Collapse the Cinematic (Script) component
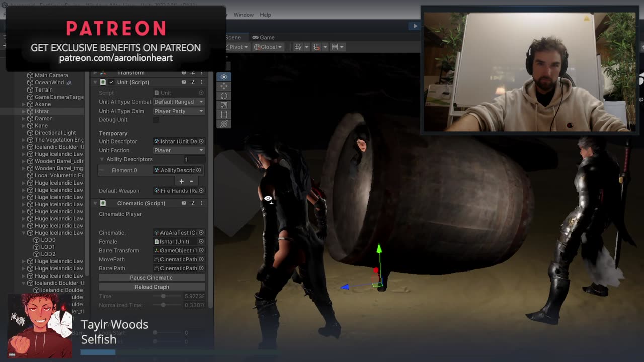Image resolution: width=644 pixels, height=362 pixels. [95, 203]
